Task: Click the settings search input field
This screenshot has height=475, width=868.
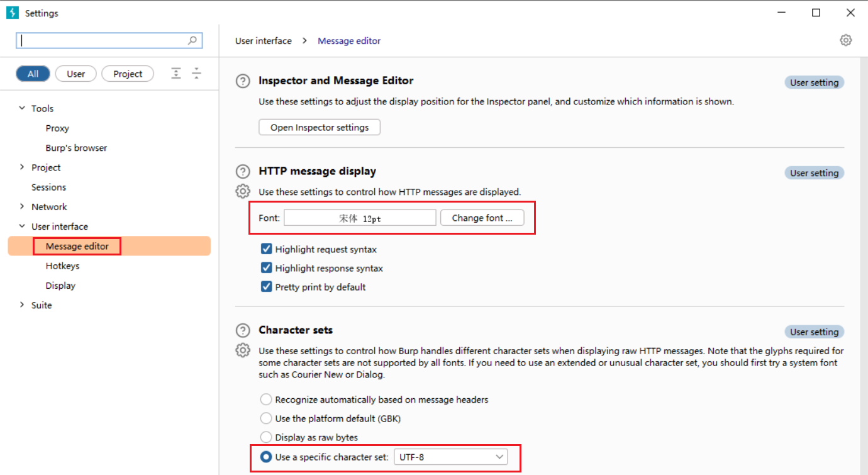Action: [x=104, y=40]
